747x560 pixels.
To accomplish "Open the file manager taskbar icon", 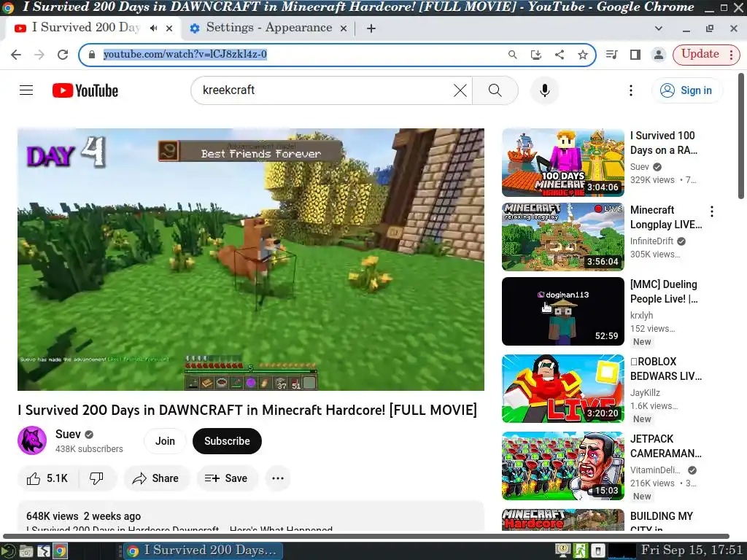I will pos(26,551).
